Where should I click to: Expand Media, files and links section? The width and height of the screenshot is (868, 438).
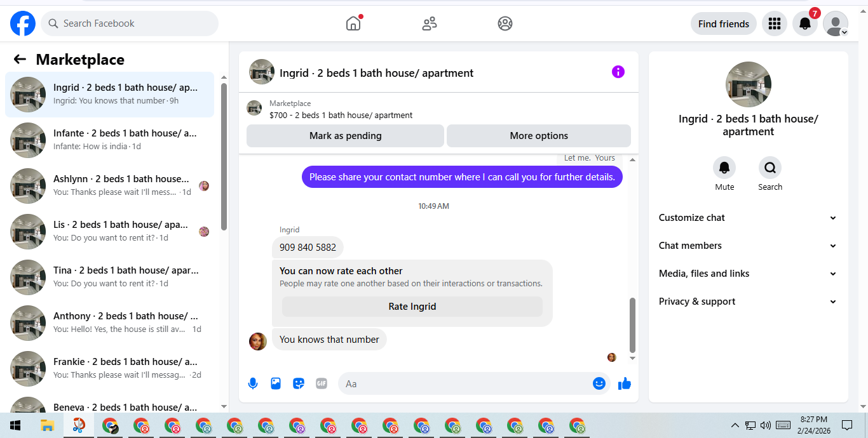[x=748, y=274]
